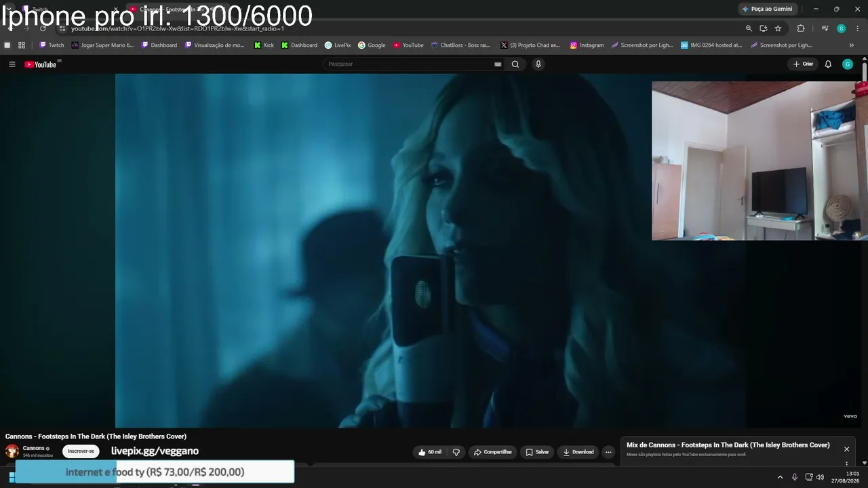Screen dimensions: 868x488
Task: Open the Chrome apps grid icon
Action: pos(22,45)
